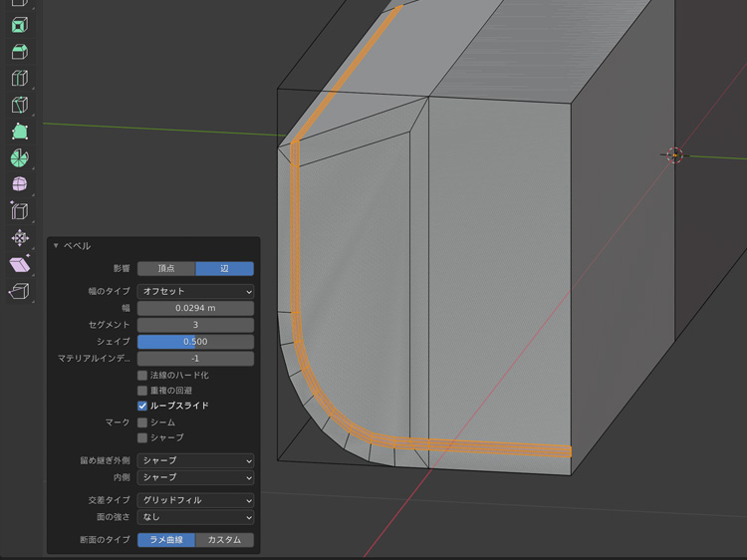Select the Edge Slide tool
747x560 pixels.
[19, 211]
